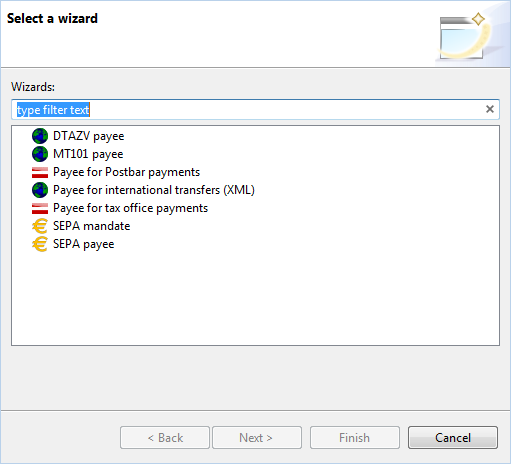Image resolution: width=511 pixels, height=464 pixels.
Task: Pick Payee for international transfers (XML)
Action: pos(154,190)
